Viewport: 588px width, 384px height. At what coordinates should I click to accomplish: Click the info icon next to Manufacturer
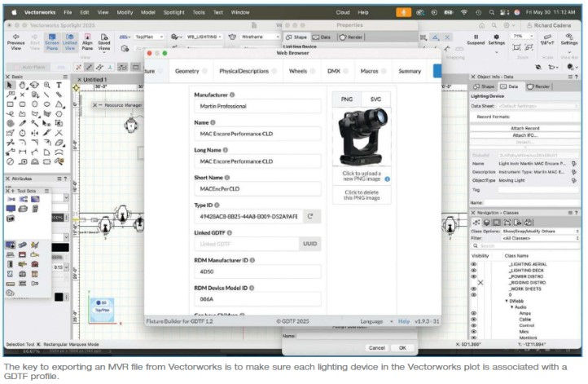232,95
